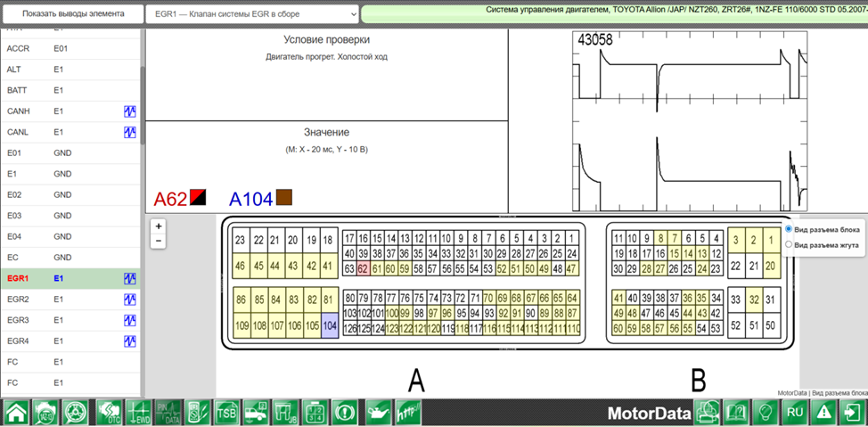Click the lightbulb tips icon
Image resolution: width=868 pixels, height=427 pixels.
pos(766,413)
